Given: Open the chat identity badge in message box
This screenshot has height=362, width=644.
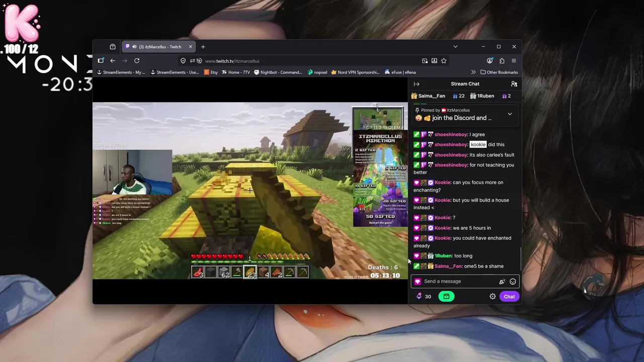Looking at the screenshot, I should [x=418, y=282].
